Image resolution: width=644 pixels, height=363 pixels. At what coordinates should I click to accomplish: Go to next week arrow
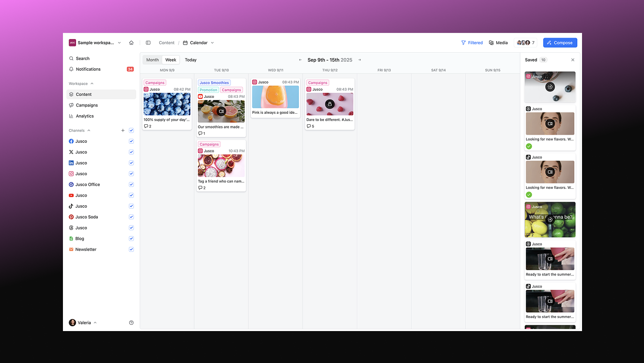point(360,60)
